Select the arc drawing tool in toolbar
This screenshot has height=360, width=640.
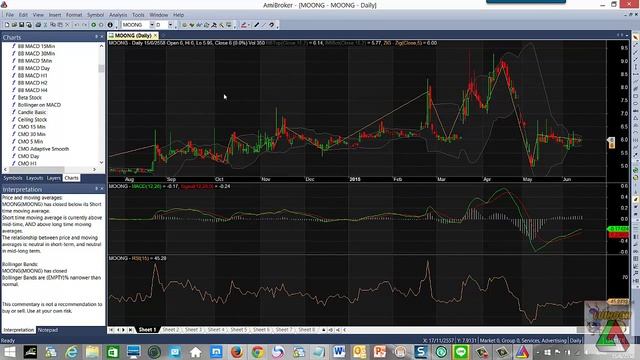tap(271, 25)
